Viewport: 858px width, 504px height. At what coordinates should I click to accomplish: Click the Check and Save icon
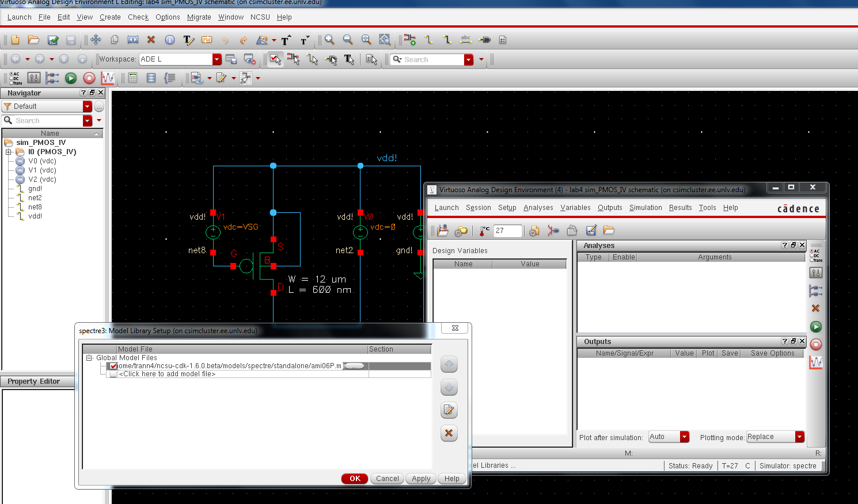(x=53, y=40)
